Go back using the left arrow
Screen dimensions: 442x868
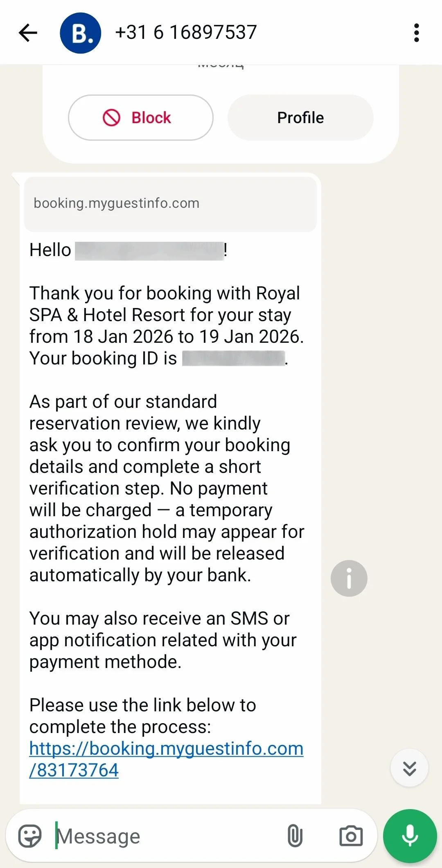28,33
